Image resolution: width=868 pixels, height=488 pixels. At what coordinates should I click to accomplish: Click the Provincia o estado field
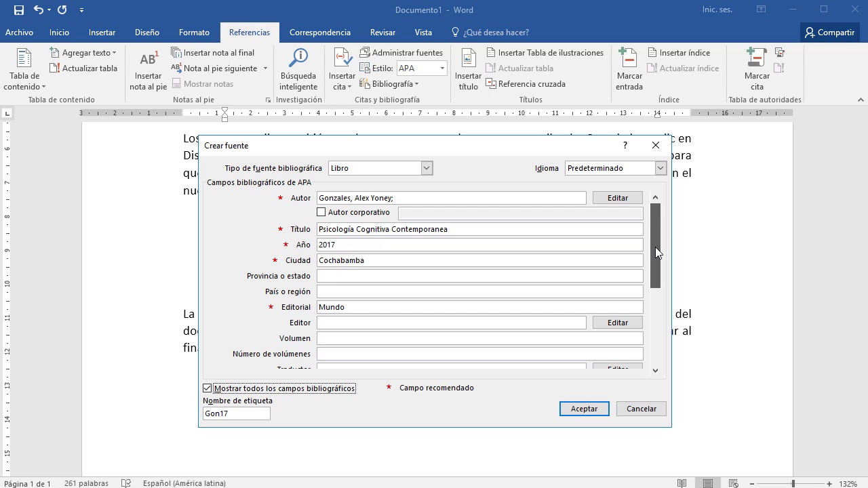(479, 276)
